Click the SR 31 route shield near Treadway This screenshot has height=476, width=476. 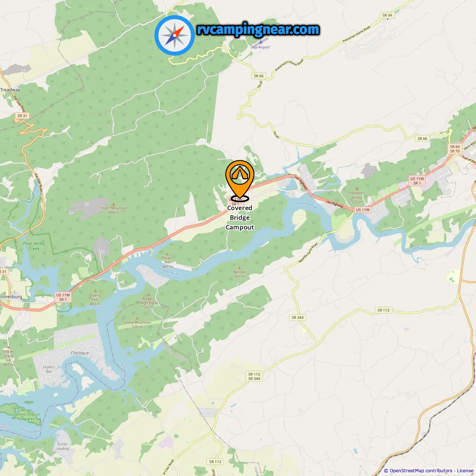click(x=22, y=116)
